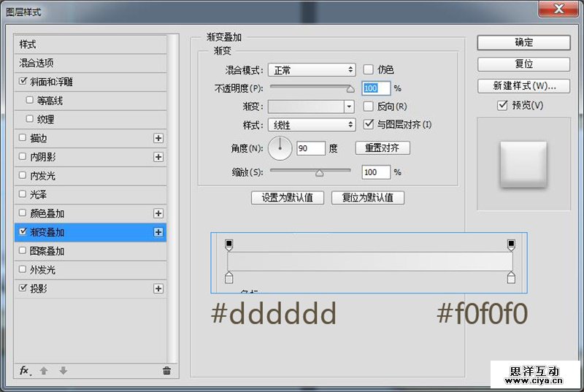The image size is (584, 392).
Task: Select 混合选项 in the styles list
Action: pos(36,64)
